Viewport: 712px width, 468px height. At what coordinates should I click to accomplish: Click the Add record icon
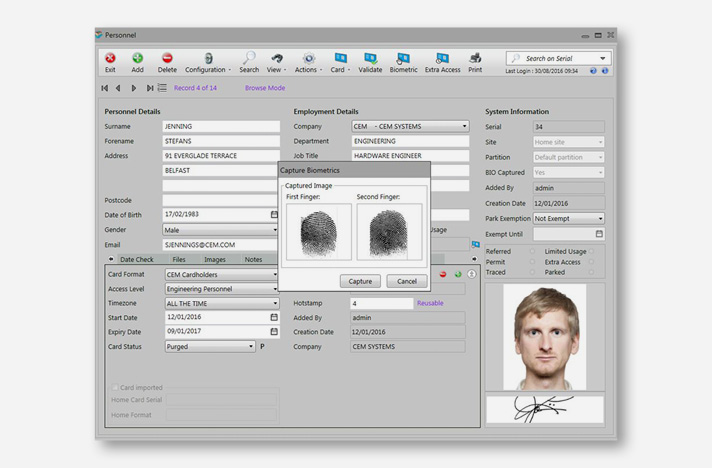coord(137,59)
